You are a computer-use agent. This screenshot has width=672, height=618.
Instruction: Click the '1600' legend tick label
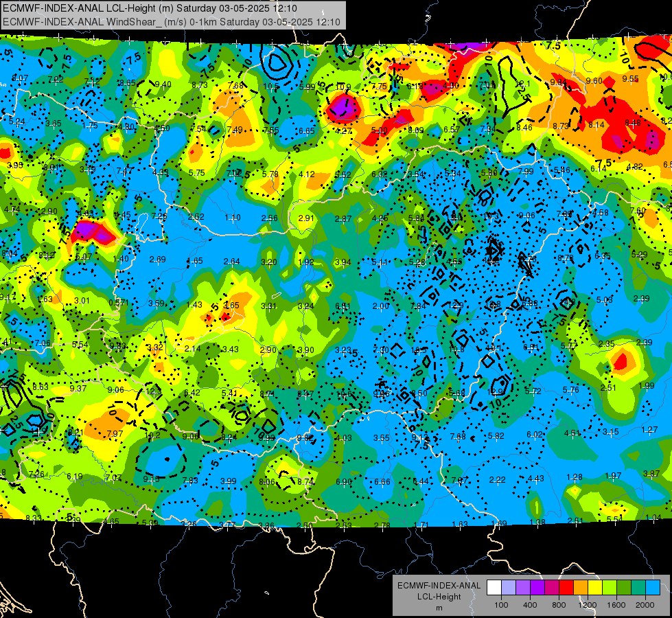[616, 605]
